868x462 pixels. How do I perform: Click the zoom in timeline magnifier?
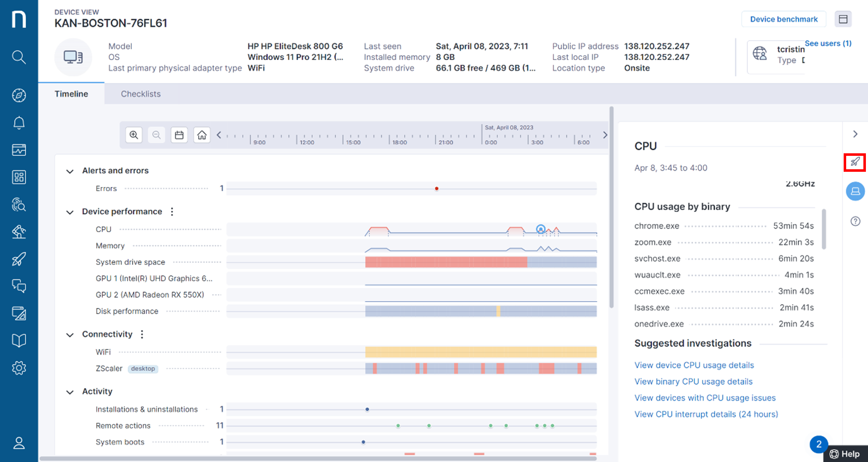pos(134,135)
